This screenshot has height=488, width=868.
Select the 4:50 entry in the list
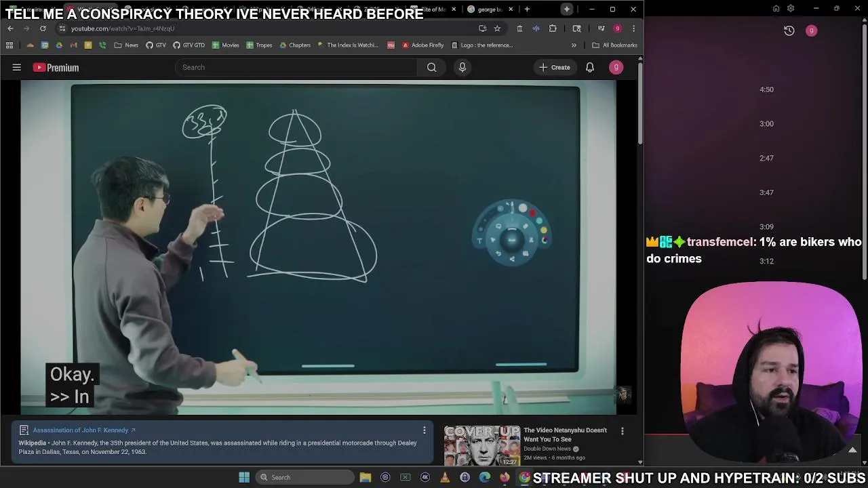pos(766,89)
